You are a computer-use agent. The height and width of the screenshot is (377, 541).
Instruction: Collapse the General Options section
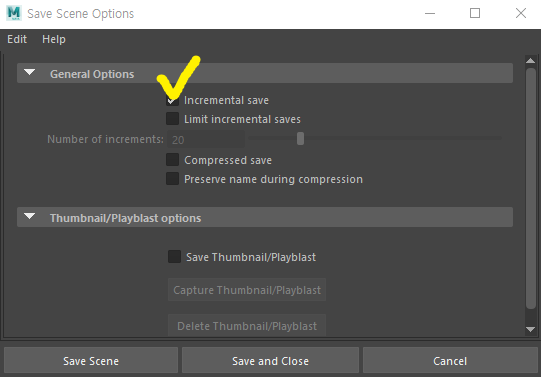pyautogui.click(x=30, y=73)
